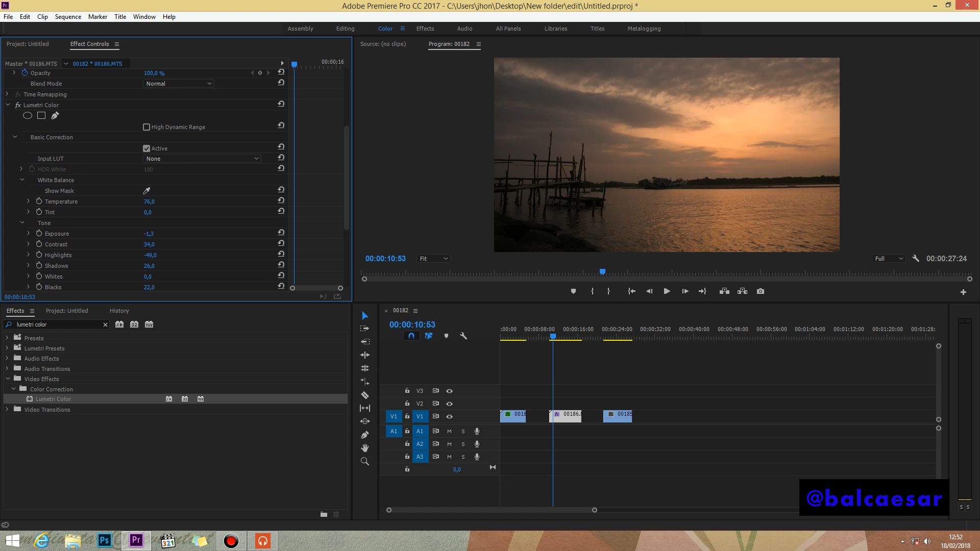The height and width of the screenshot is (551, 980).
Task: Toggle the V1 track lock
Action: tap(407, 416)
